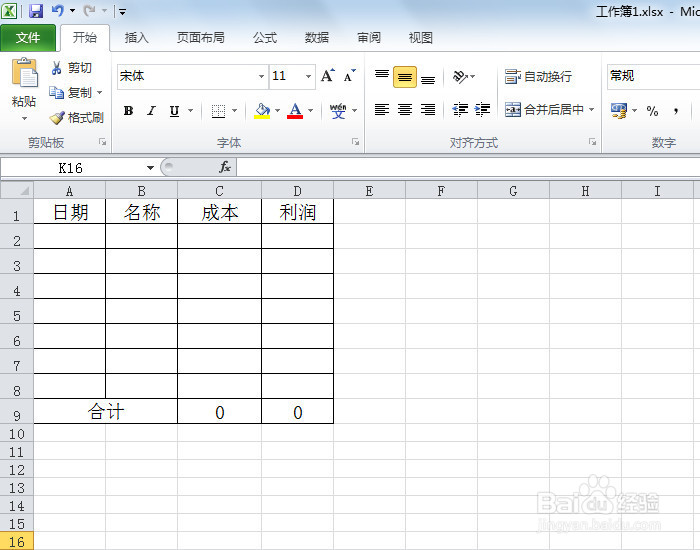Toggle Bold formatting
The width and height of the screenshot is (700, 550).
point(129,111)
